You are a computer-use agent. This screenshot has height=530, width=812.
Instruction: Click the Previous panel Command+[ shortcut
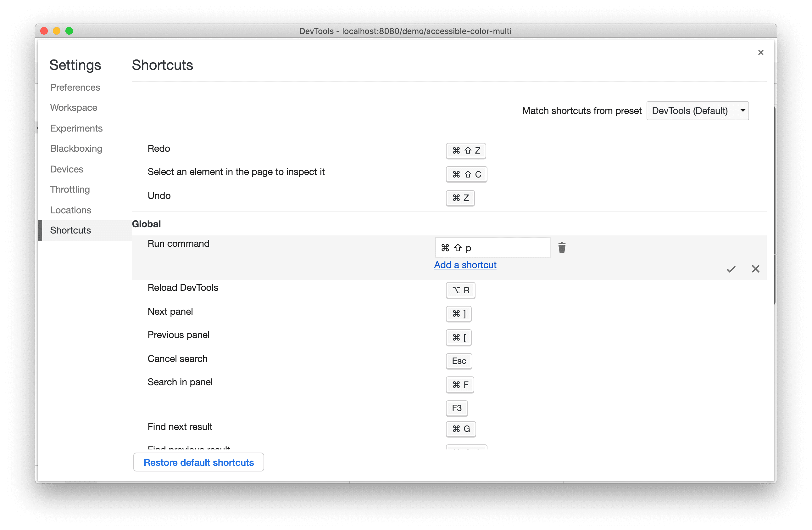click(459, 337)
